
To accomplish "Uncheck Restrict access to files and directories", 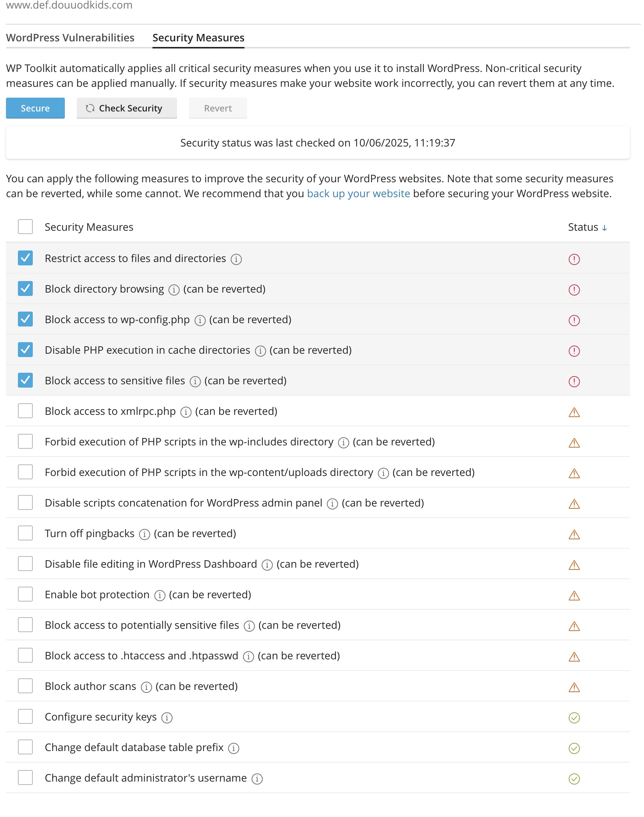I will (x=25, y=258).
